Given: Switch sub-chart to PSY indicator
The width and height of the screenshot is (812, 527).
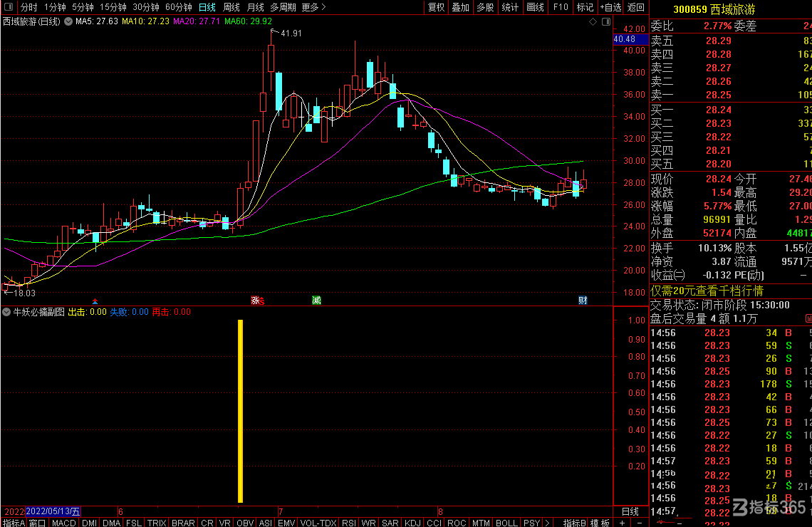Looking at the screenshot, I should tap(531, 523).
